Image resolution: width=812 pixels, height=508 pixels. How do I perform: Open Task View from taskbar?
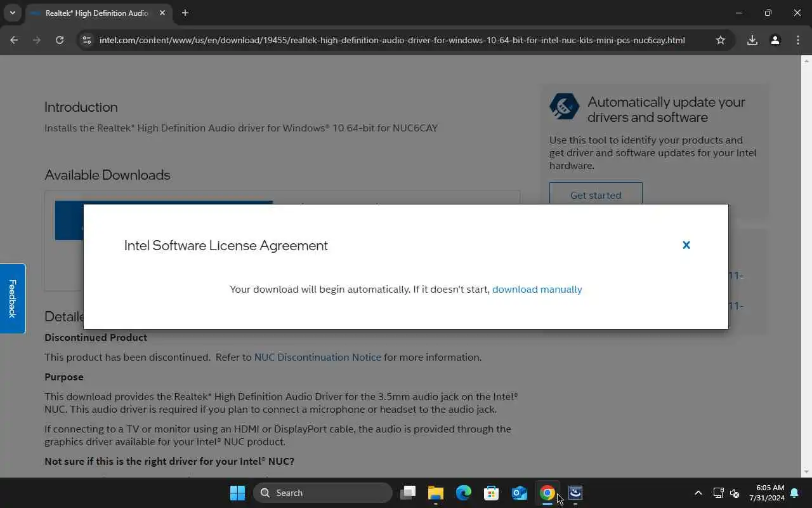pyautogui.click(x=408, y=493)
